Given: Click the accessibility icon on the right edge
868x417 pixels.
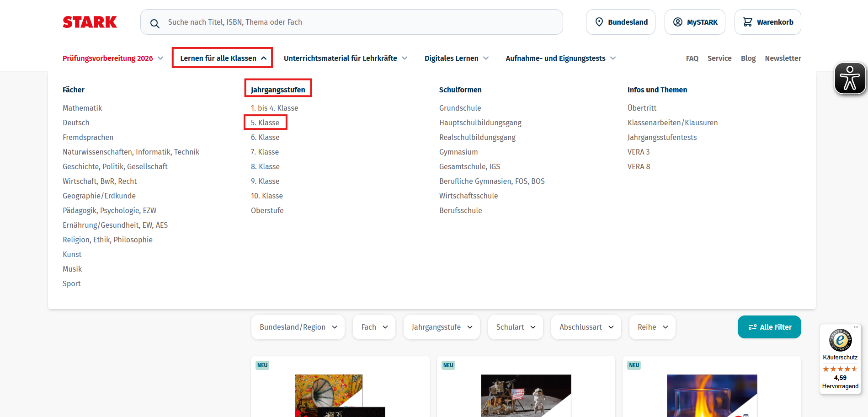Looking at the screenshot, I should (x=849, y=78).
